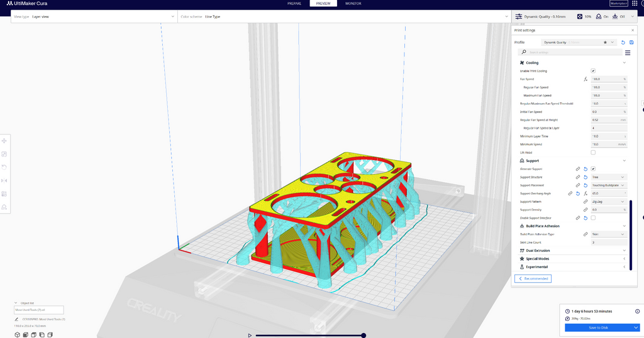Click the pencil edit icon for job name
The image size is (644, 338).
click(x=16, y=319)
